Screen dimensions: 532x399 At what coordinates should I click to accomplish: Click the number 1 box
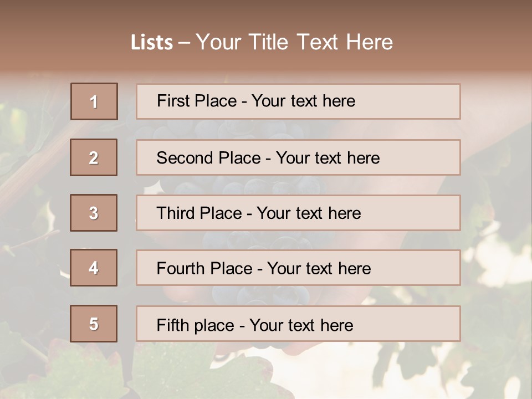(94, 101)
